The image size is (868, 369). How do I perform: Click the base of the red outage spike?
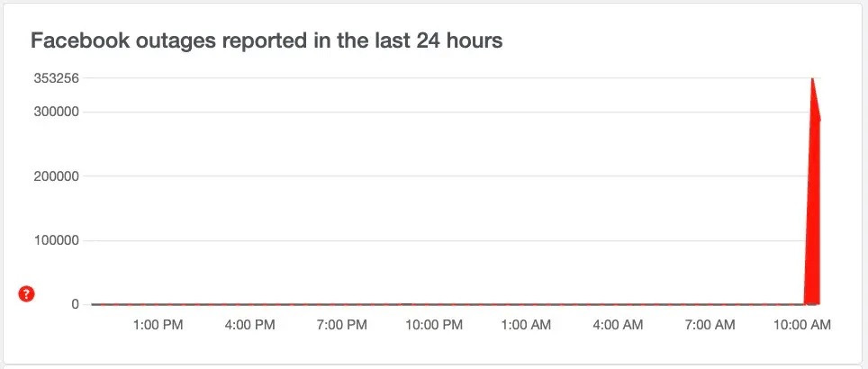pyautogui.click(x=812, y=302)
